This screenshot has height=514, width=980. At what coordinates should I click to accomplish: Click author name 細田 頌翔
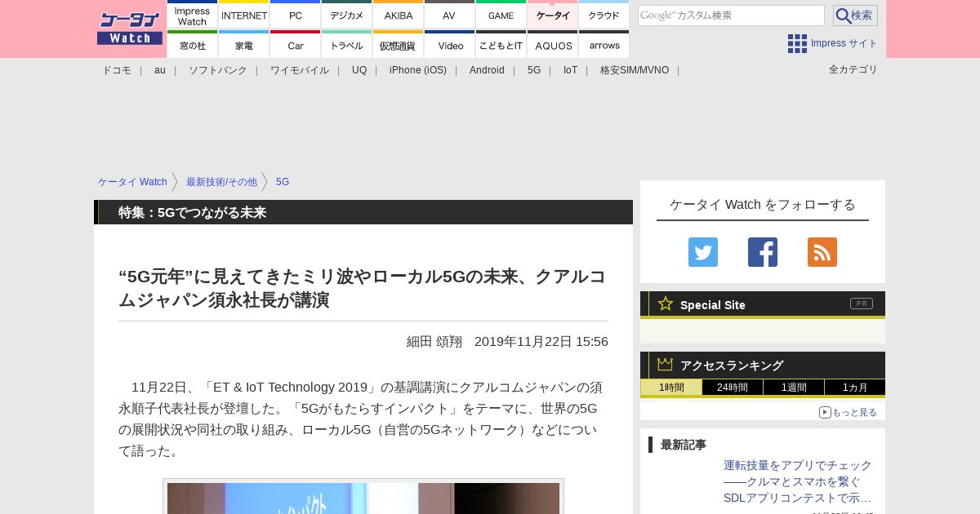(434, 341)
